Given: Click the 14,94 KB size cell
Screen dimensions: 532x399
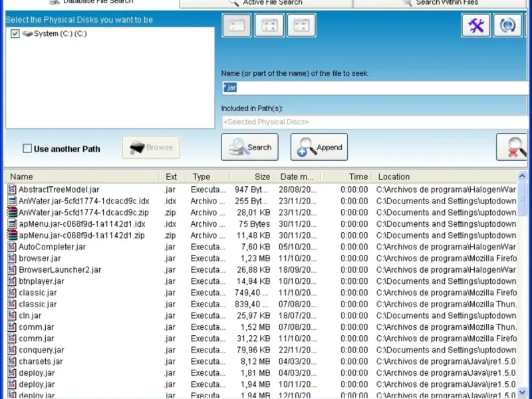Looking at the screenshot, I should coord(253,281).
